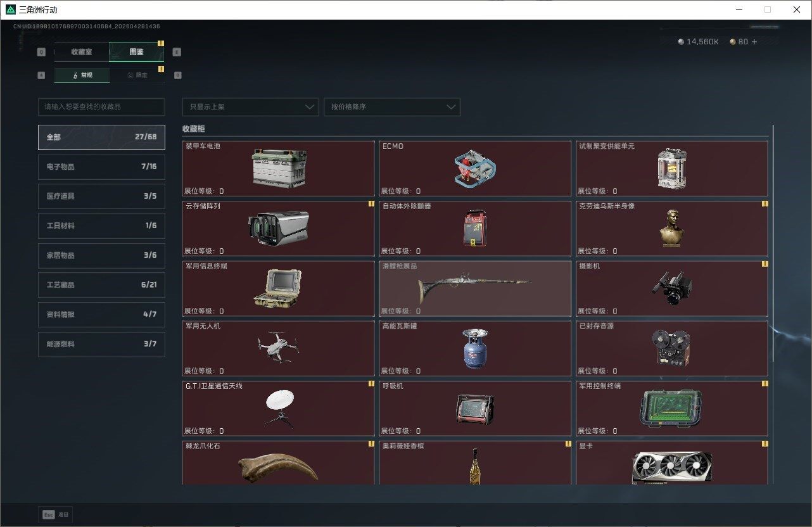
Task: Click the yellow alert badge on 摄影机
Action: (x=765, y=263)
